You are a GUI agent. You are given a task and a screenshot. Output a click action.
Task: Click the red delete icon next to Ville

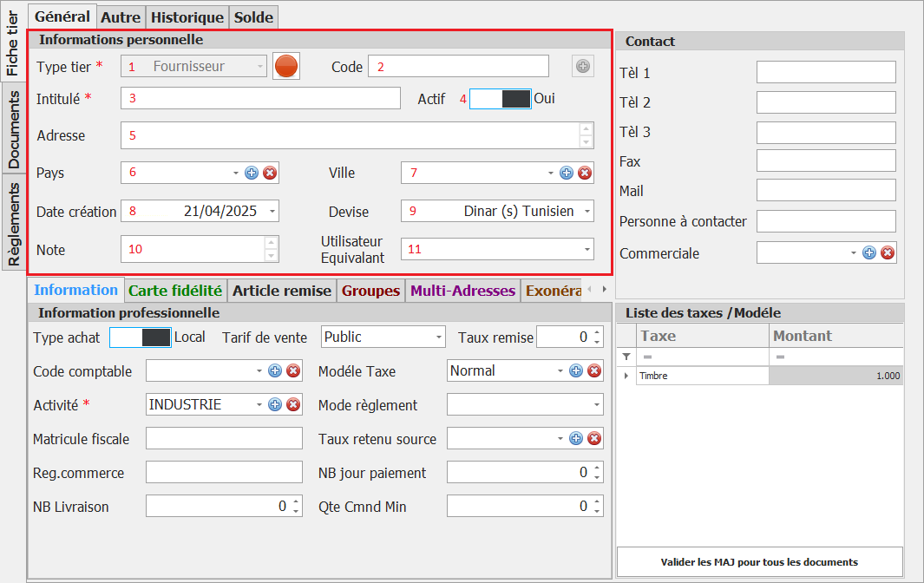click(585, 173)
